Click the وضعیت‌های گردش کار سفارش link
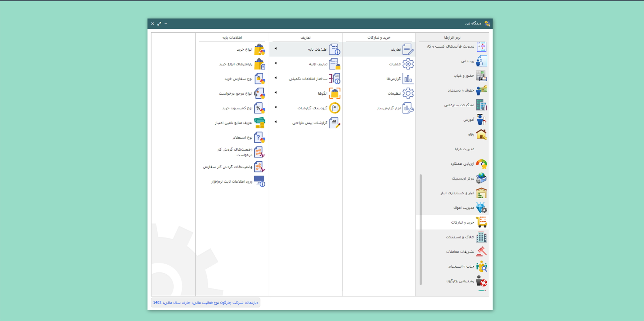644x321 pixels. (x=227, y=167)
